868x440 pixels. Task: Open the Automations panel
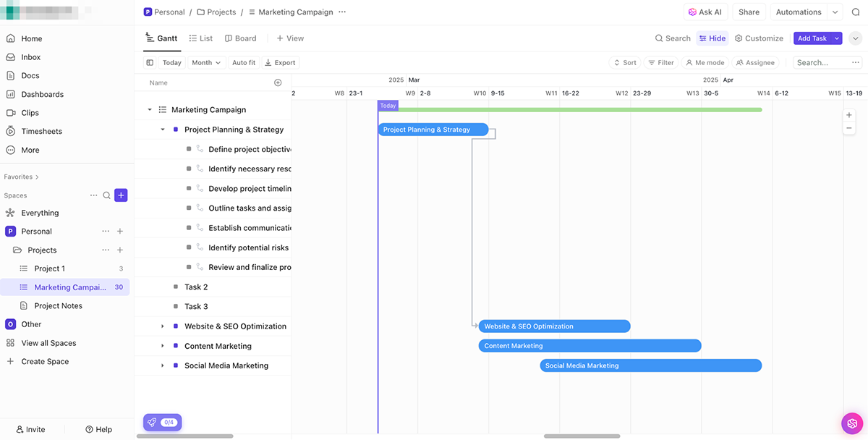click(x=798, y=12)
